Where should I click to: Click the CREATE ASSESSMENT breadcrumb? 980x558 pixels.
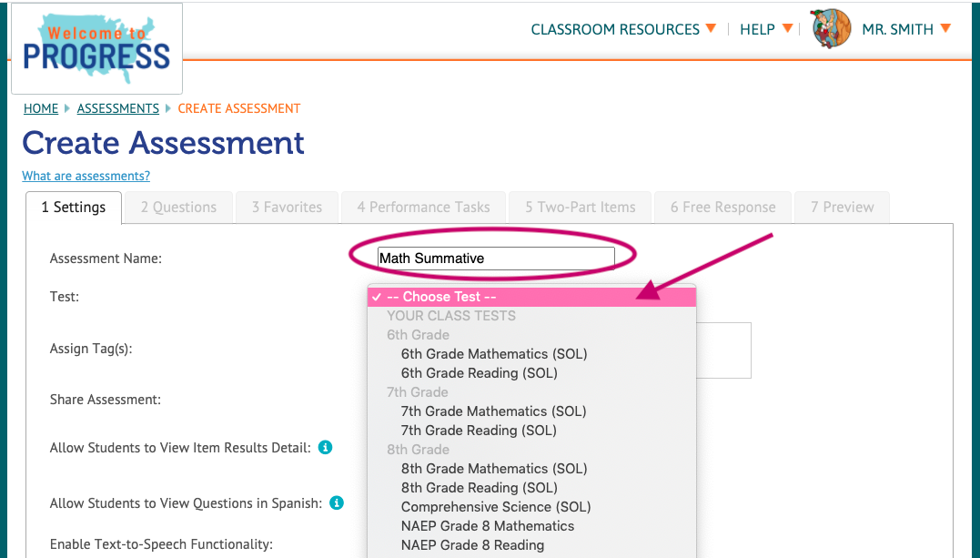[x=238, y=109]
